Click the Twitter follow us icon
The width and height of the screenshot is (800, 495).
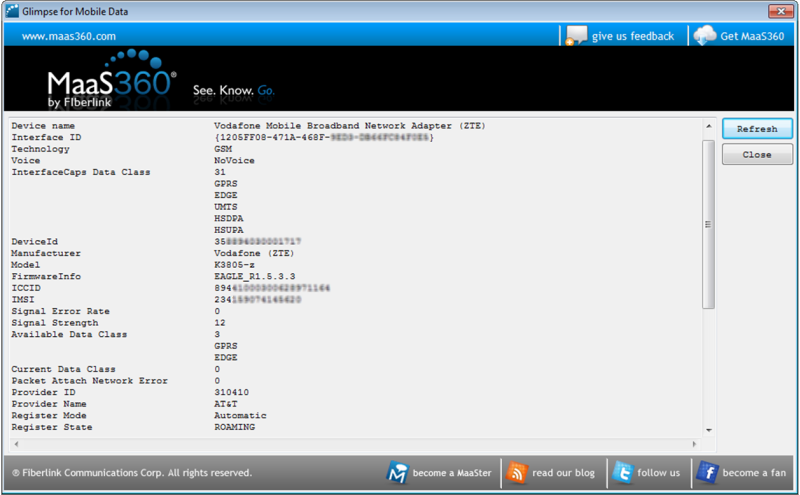pos(622,473)
